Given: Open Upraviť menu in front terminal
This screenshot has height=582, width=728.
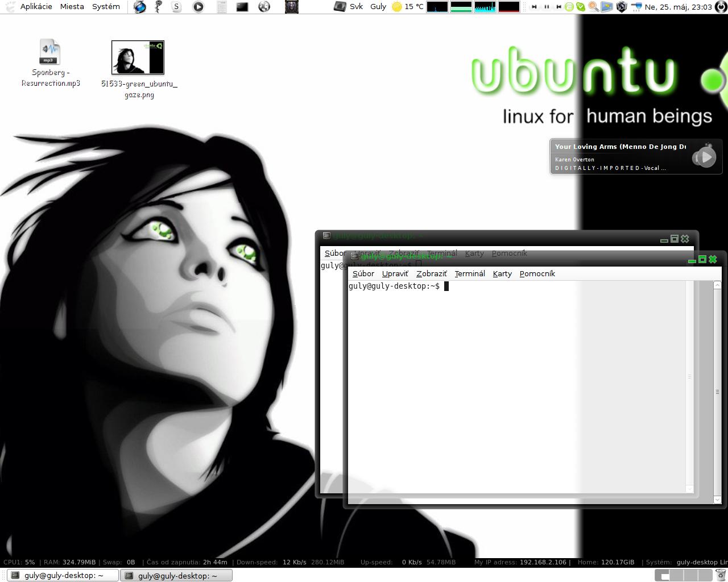Looking at the screenshot, I should click(x=395, y=273).
